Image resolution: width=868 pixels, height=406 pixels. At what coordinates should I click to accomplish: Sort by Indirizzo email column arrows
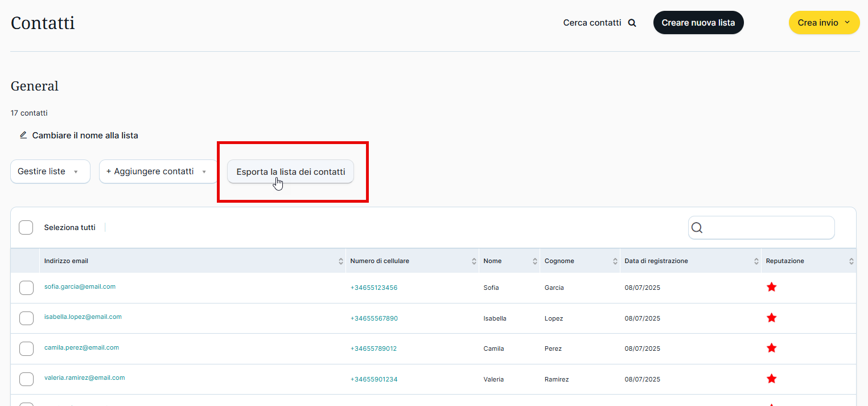340,261
